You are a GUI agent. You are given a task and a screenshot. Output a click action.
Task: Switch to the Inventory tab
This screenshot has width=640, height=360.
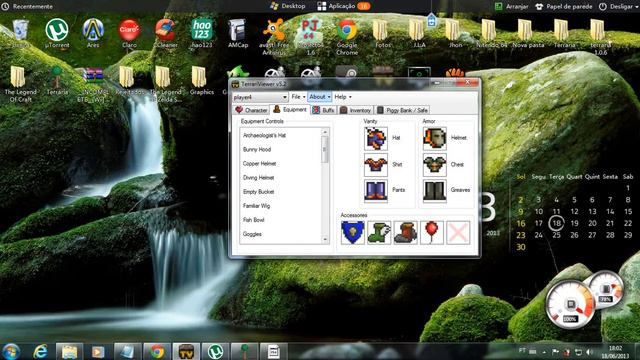tap(356, 110)
